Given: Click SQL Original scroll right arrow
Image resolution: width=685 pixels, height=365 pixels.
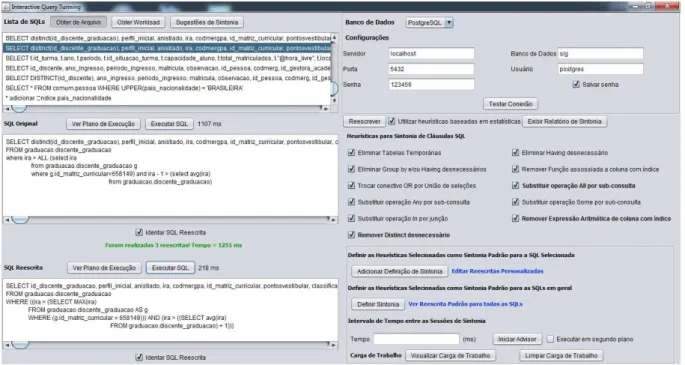Looking at the screenshot, I should click(333, 220).
